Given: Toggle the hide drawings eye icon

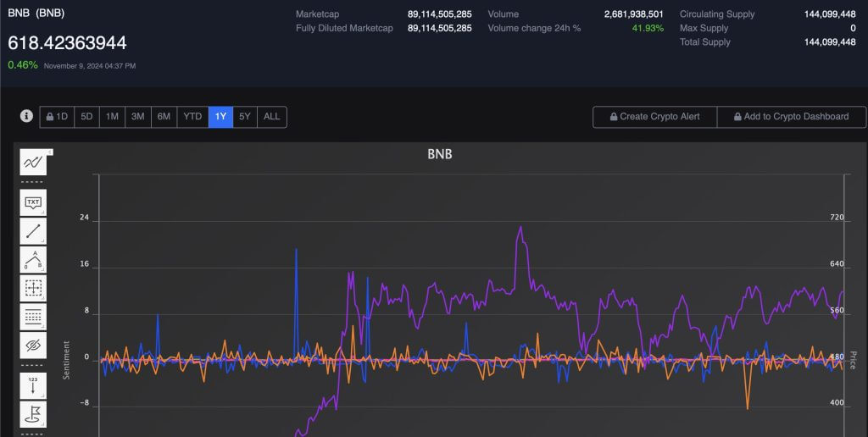Looking at the screenshot, I should (33, 346).
